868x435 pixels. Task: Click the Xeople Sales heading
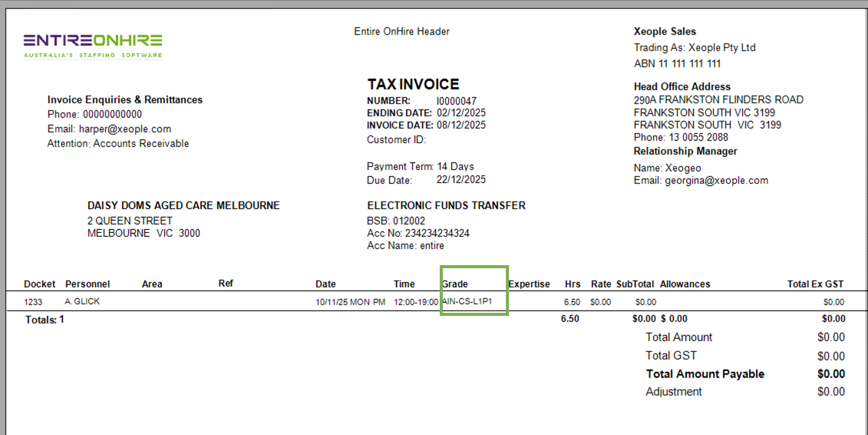tap(665, 32)
